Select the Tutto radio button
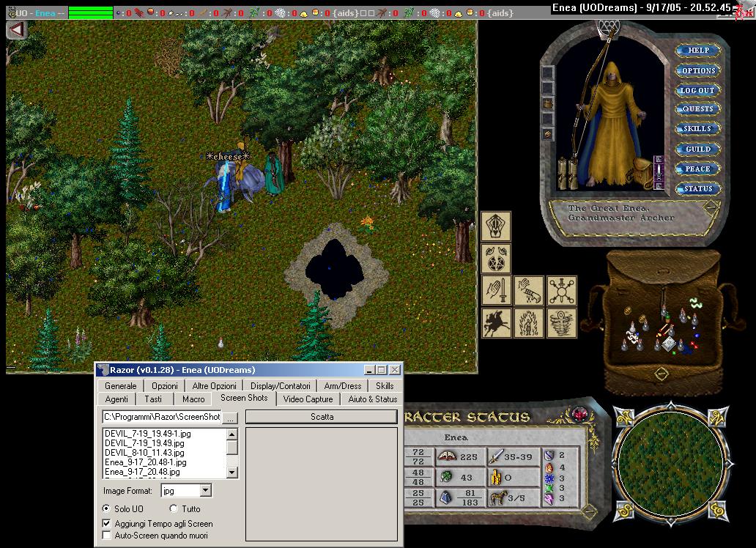 [x=174, y=508]
